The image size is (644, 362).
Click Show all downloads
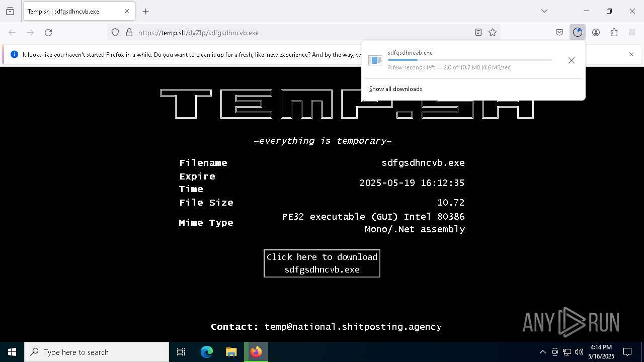coord(395,89)
